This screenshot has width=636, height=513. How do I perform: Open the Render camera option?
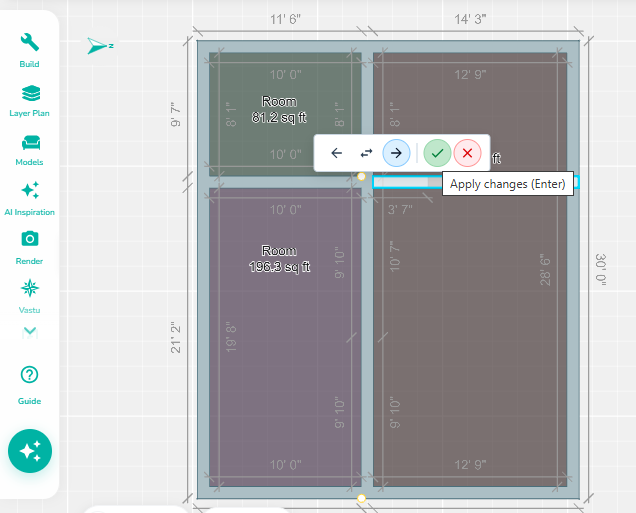(x=29, y=248)
